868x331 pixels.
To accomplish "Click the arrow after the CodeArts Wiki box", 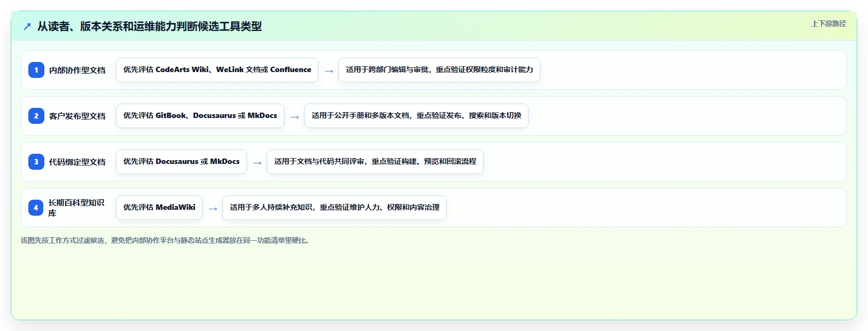I will (x=329, y=71).
